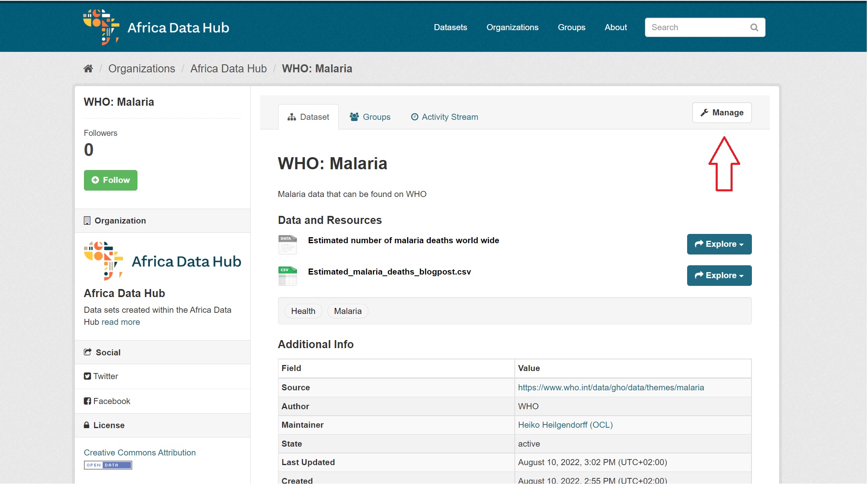Viewport: 868px width, 484px height.
Task: Switch to the Groups tab
Action: tap(370, 117)
